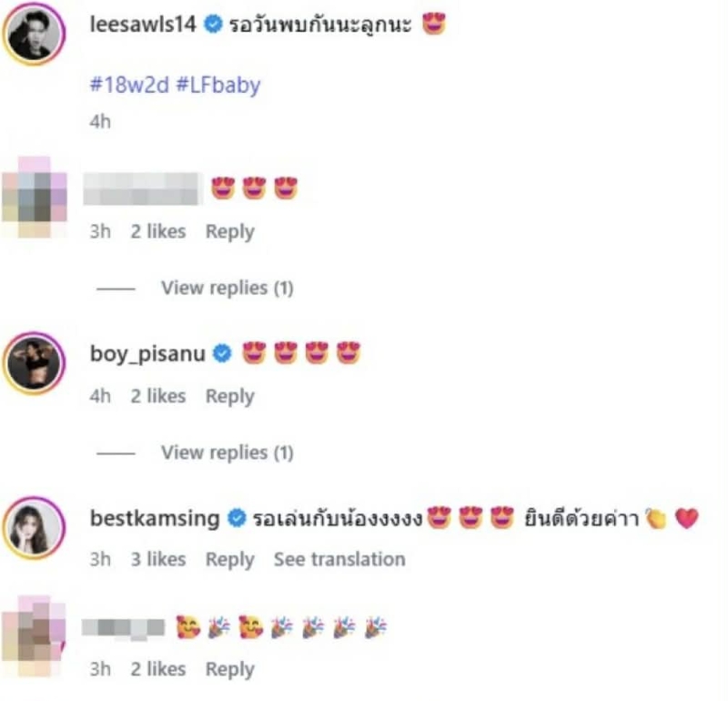
Task: Reply to boy_pisanu's comment
Action: (x=230, y=397)
